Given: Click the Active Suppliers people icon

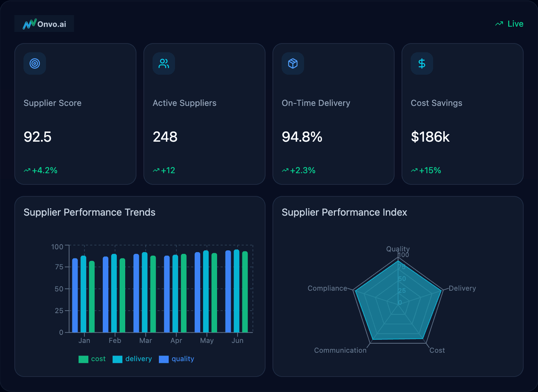Looking at the screenshot, I should point(164,63).
